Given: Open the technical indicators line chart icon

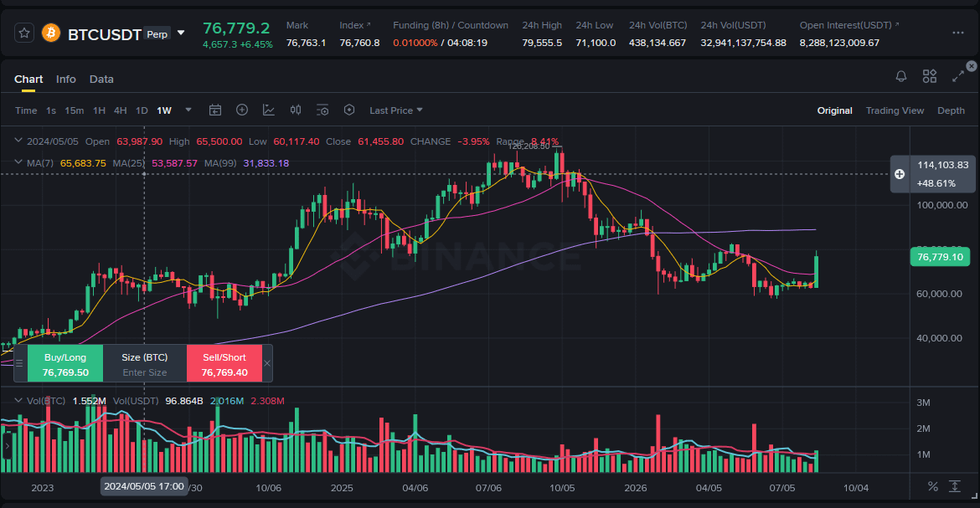Looking at the screenshot, I should pyautogui.click(x=269, y=110).
